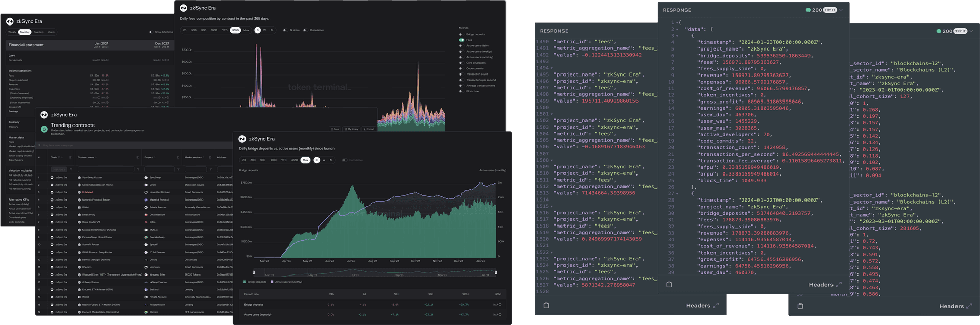Collapse the fold arrow at line 1508

click(552, 160)
